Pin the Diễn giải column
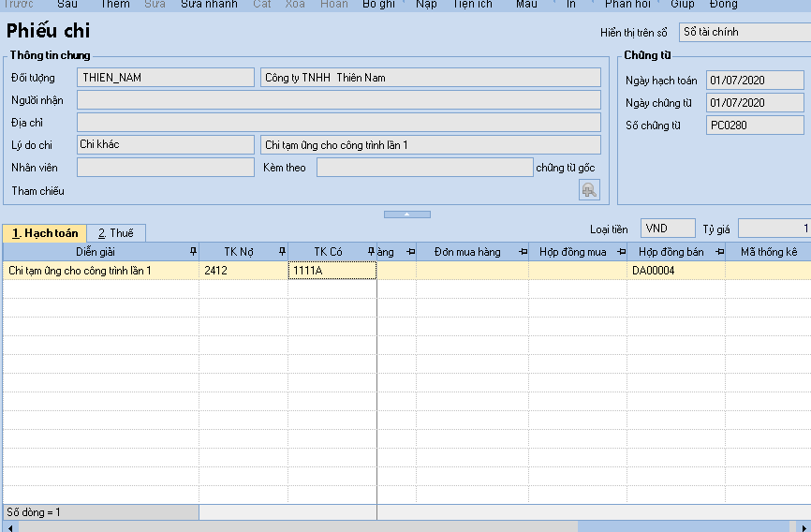 tap(193, 252)
